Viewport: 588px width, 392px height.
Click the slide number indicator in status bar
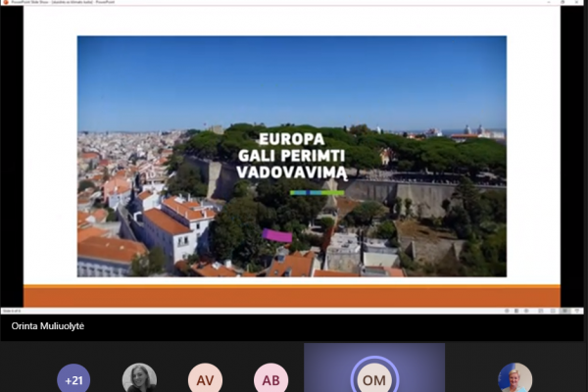[12, 311]
